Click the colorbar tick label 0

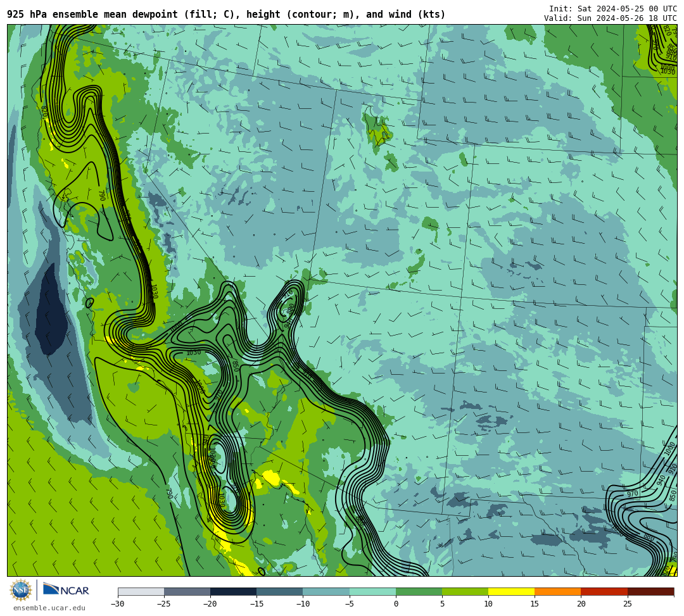396,604
